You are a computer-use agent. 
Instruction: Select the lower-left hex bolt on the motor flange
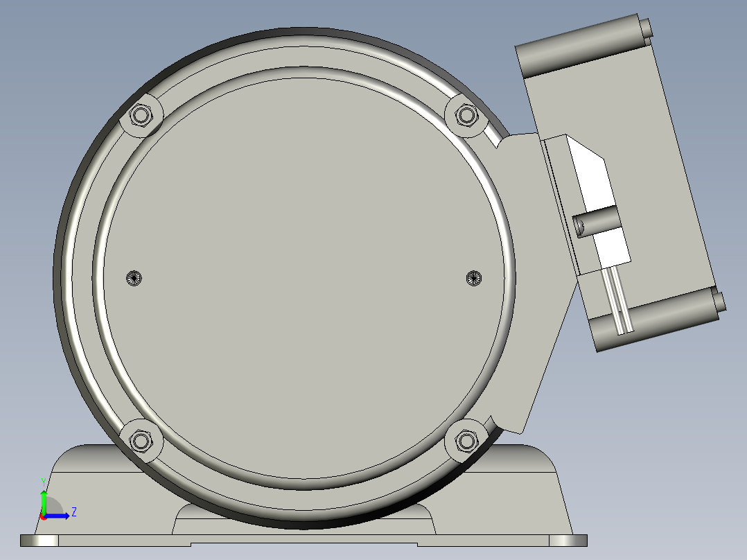140,441
